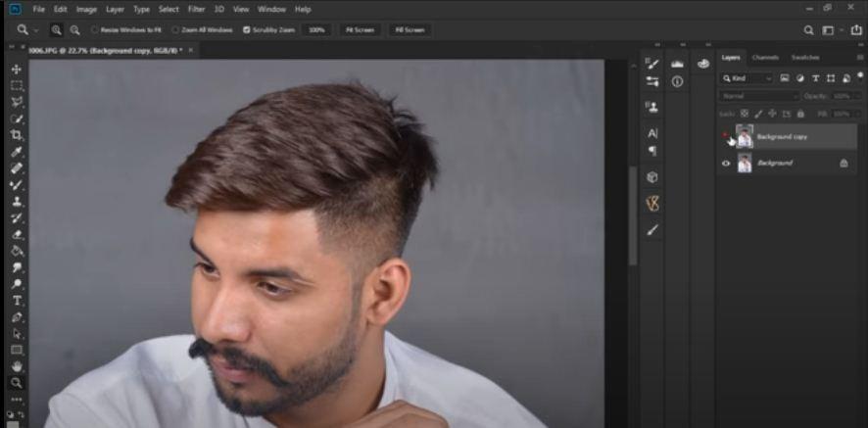
Task: Toggle lock transparent pixels
Action: pos(745,114)
